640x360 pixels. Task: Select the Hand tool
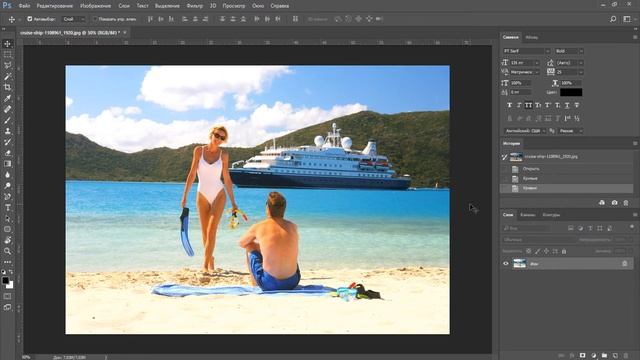point(7,240)
